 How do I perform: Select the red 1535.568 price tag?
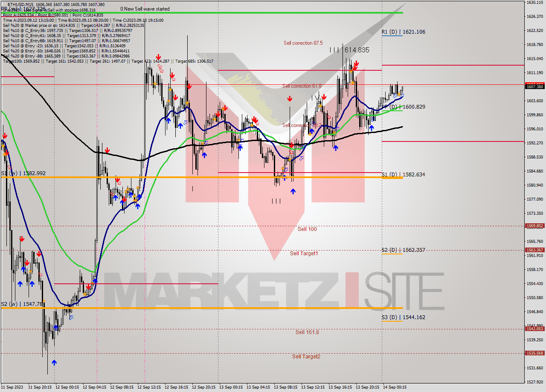534,353
